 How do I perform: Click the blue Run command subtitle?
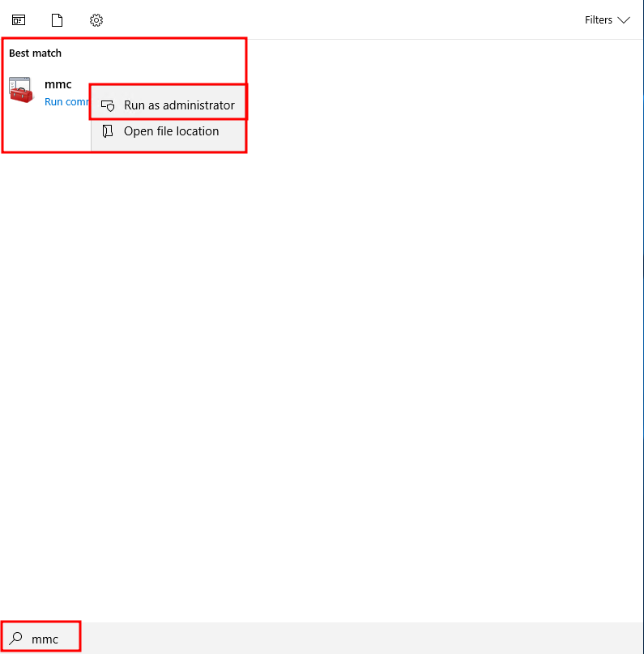click(x=66, y=102)
